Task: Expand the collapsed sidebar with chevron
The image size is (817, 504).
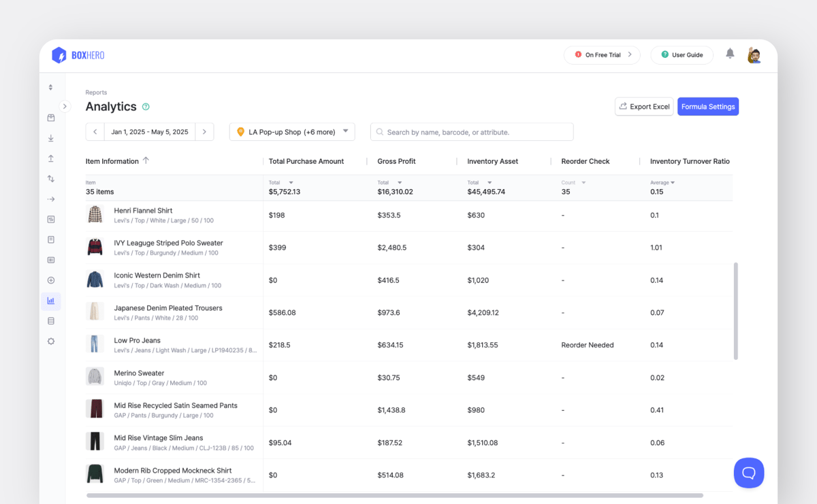Action: tap(65, 106)
